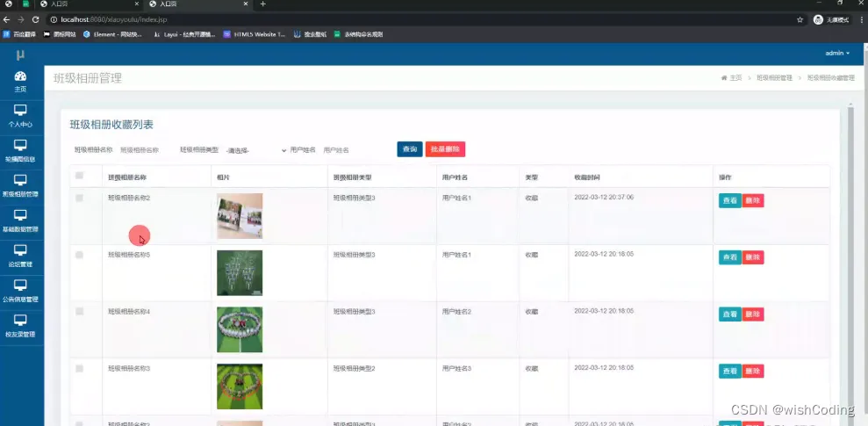Click 用户姓名2 cell in 班级相册名称4 row
Screen dimensions: 868x426
point(456,312)
